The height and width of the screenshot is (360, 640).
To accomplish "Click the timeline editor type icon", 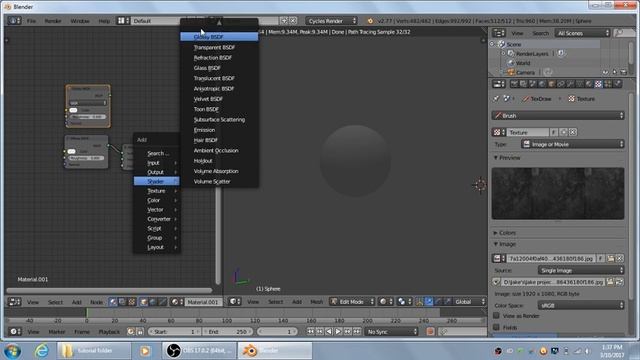I will (x=15, y=331).
